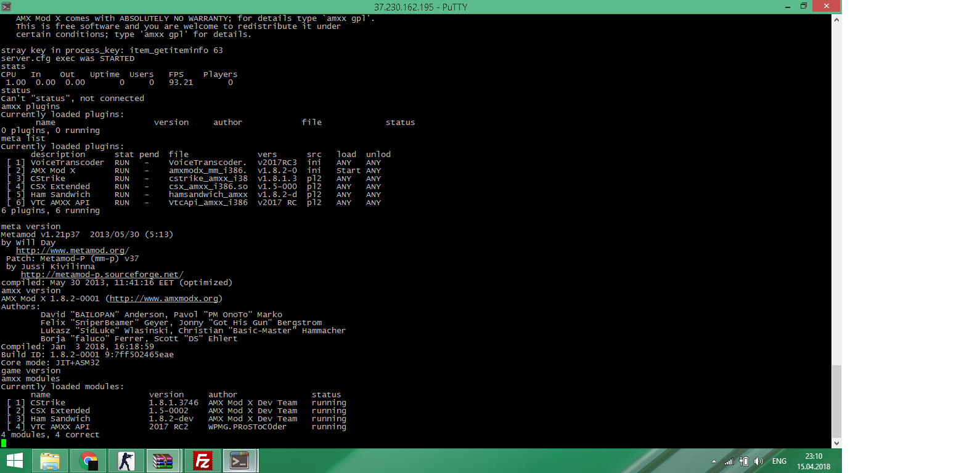Image resolution: width=980 pixels, height=473 pixels.
Task: Click the module version "1.5-0002"
Action: click(169, 411)
